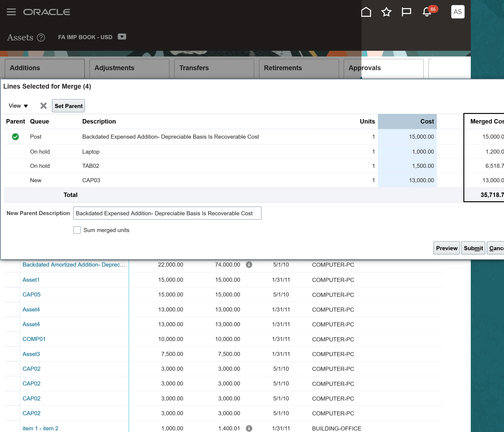Click the Set Parent button
Image resolution: width=504 pixels, height=432 pixels.
click(x=68, y=106)
